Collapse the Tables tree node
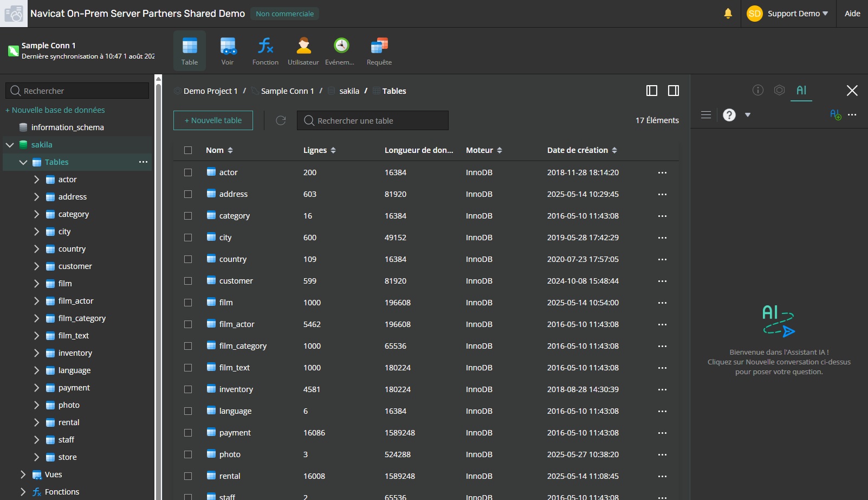 (x=23, y=162)
